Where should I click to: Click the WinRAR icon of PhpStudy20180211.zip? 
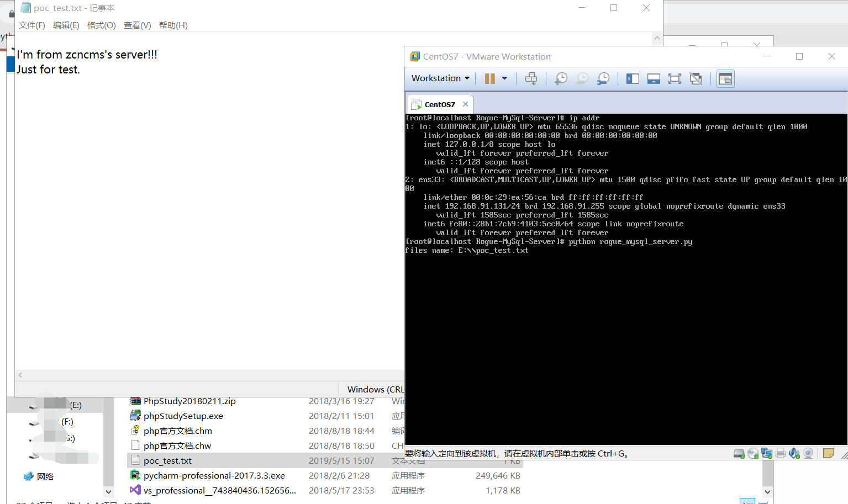(x=135, y=401)
